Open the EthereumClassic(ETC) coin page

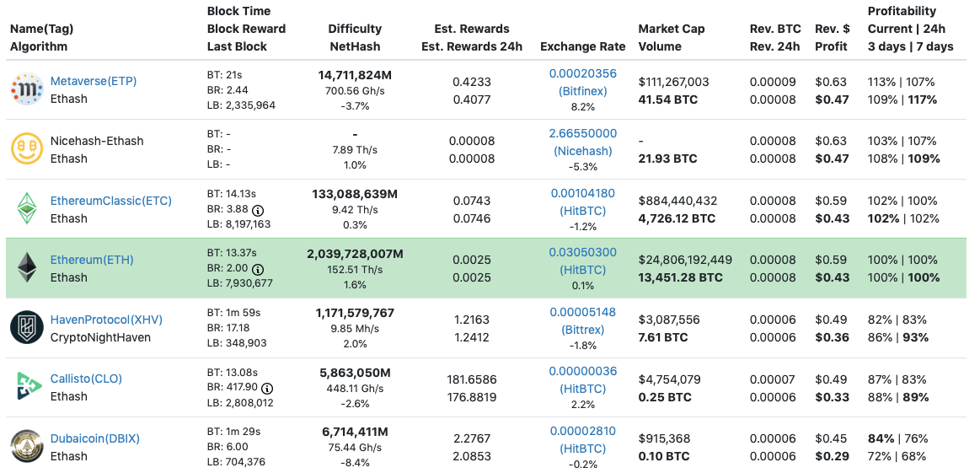[110, 201]
